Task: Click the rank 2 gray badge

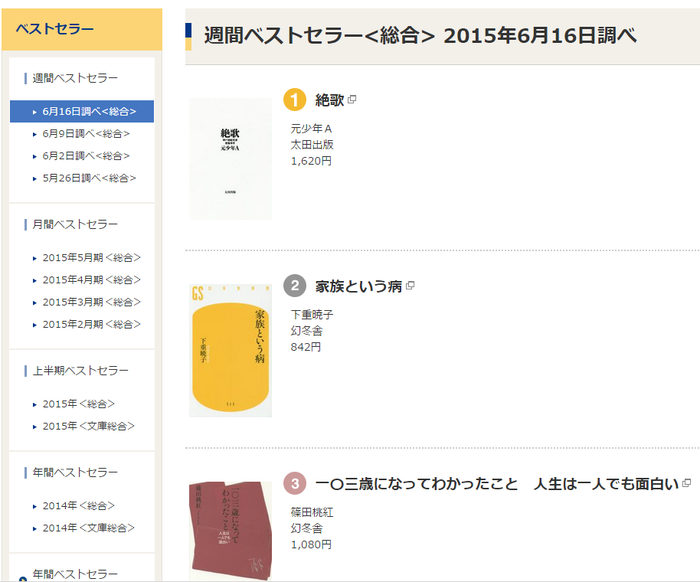Action: 295,286
